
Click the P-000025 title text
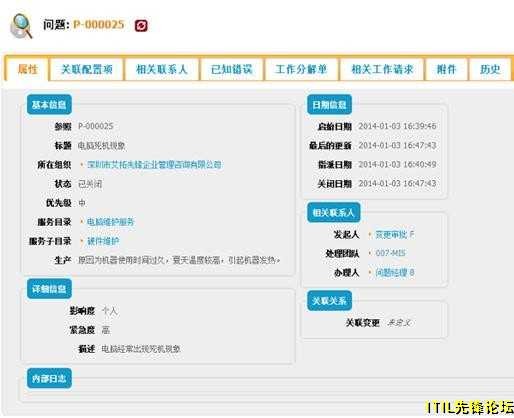point(99,24)
